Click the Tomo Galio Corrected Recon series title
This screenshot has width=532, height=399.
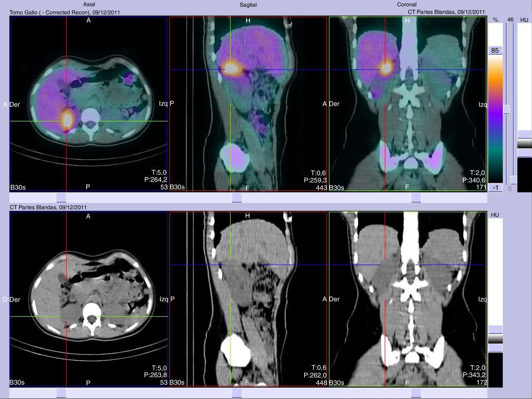point(64,12)
